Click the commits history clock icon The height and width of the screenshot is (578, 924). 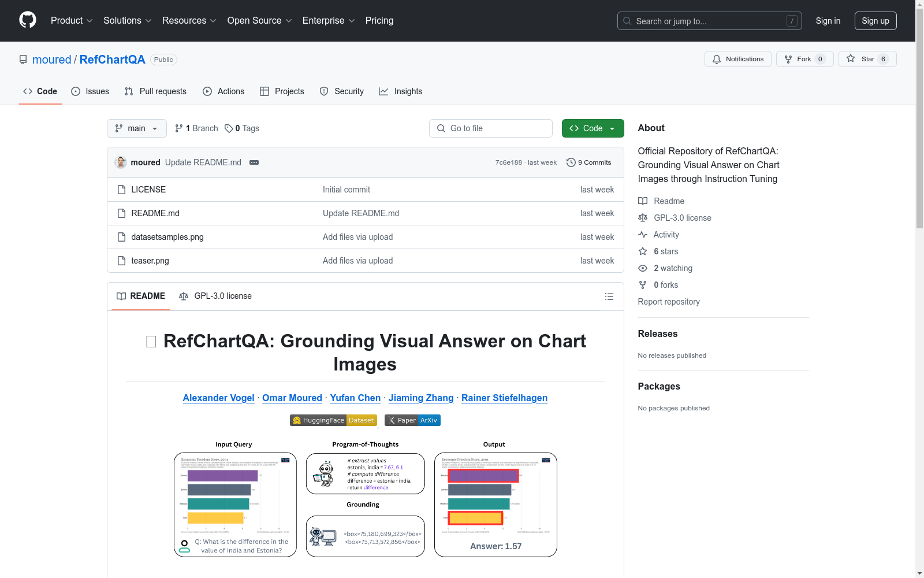click(571, 162)
